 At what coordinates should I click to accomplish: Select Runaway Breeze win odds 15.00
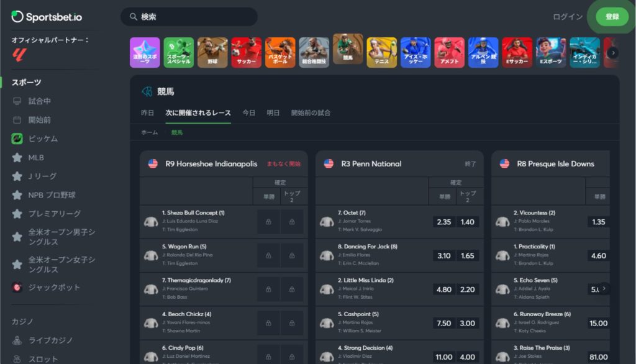(598, 323)
